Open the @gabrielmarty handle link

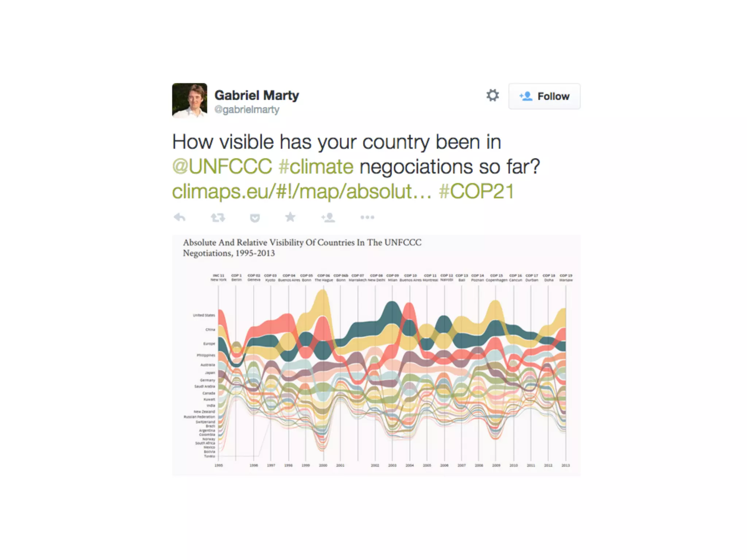[x=247, y=109]
